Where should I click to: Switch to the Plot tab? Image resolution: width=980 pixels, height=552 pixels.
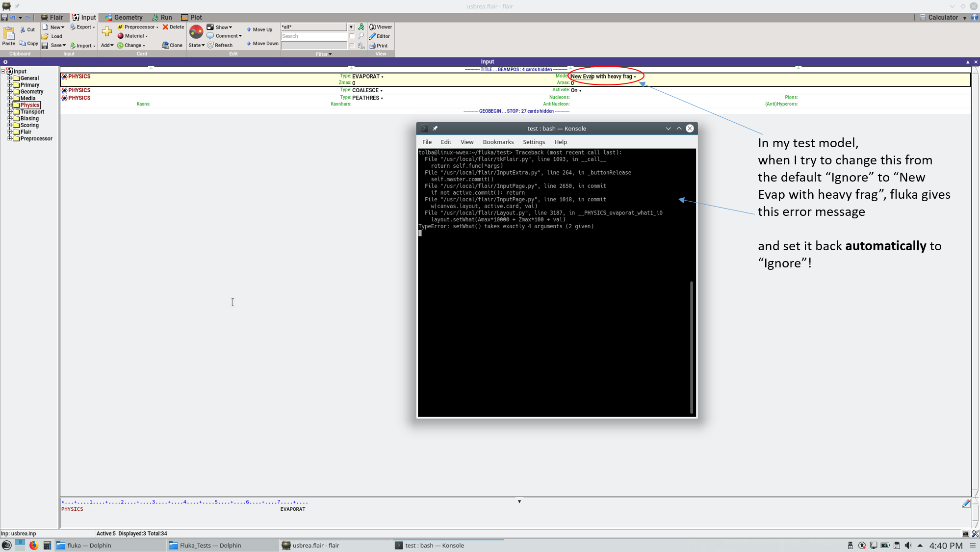pos(191,17)
